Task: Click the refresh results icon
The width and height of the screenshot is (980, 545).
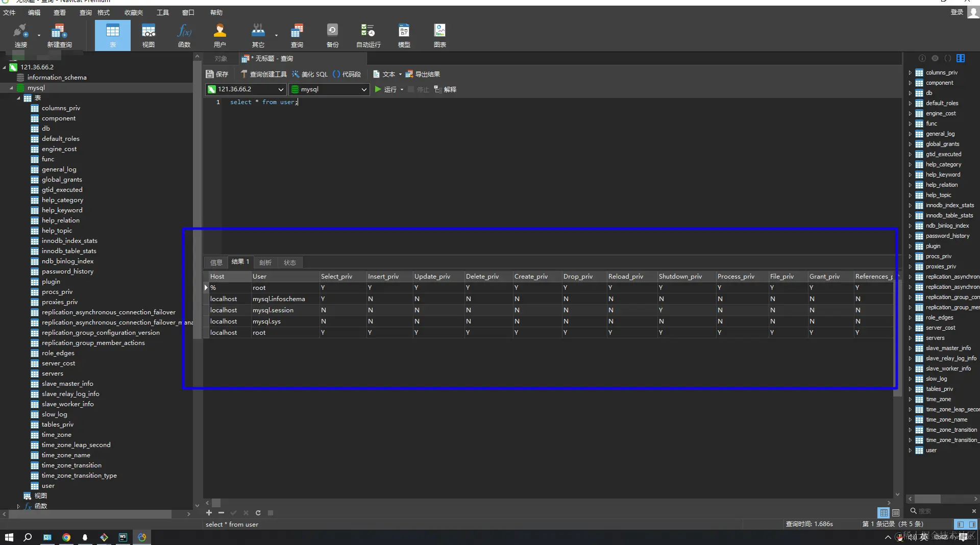Action: coord(258,512)
